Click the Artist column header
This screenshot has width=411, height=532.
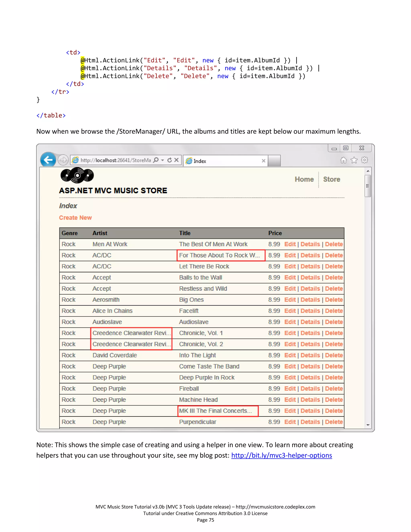(100, 233)
